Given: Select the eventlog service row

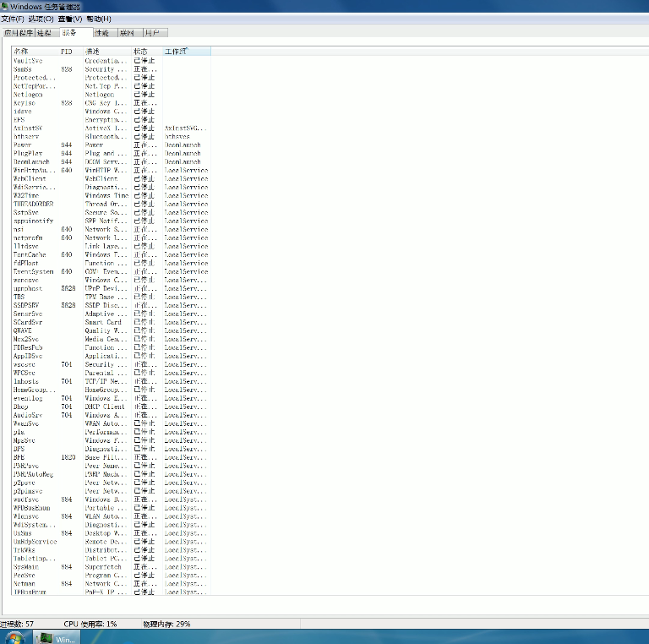Looking at the screenshot, I should tap(112, 398).
